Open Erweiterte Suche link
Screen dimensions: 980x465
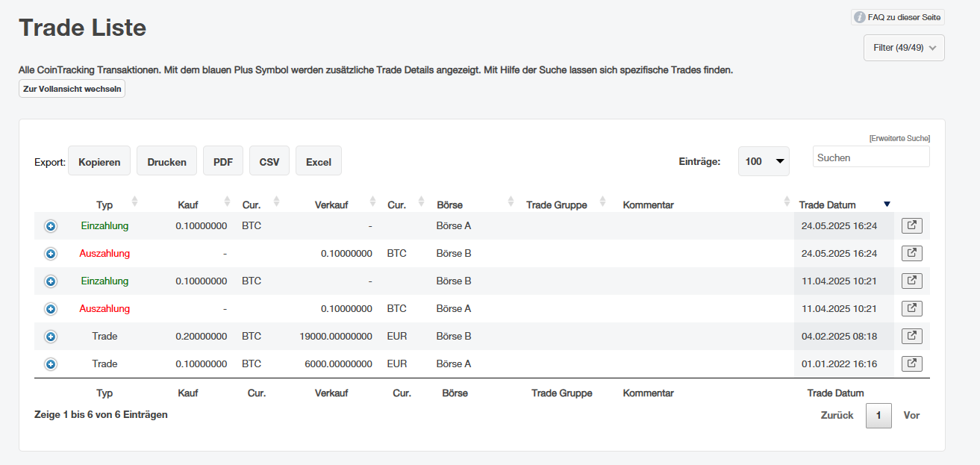899,139
